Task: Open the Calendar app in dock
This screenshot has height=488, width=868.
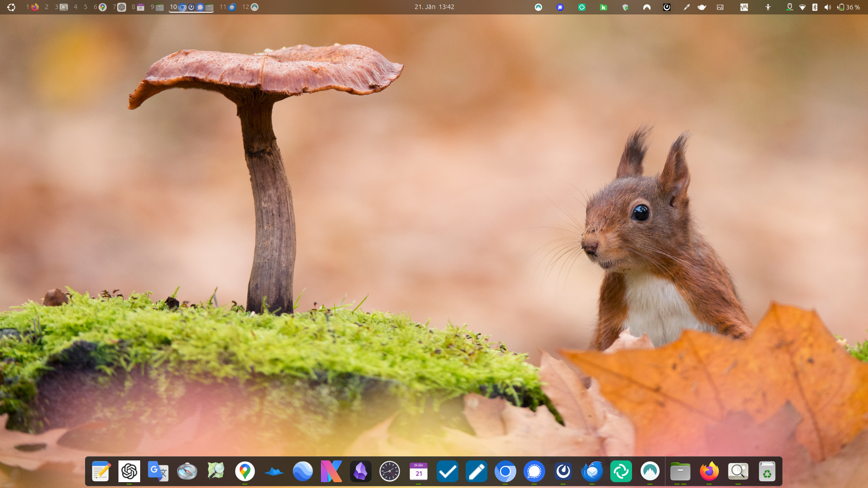Action: (418, 472)
